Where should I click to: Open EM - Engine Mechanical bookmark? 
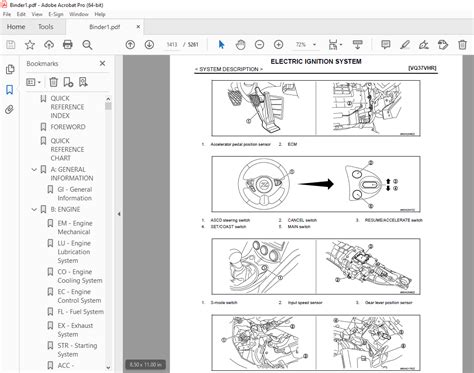click(75, 228)
